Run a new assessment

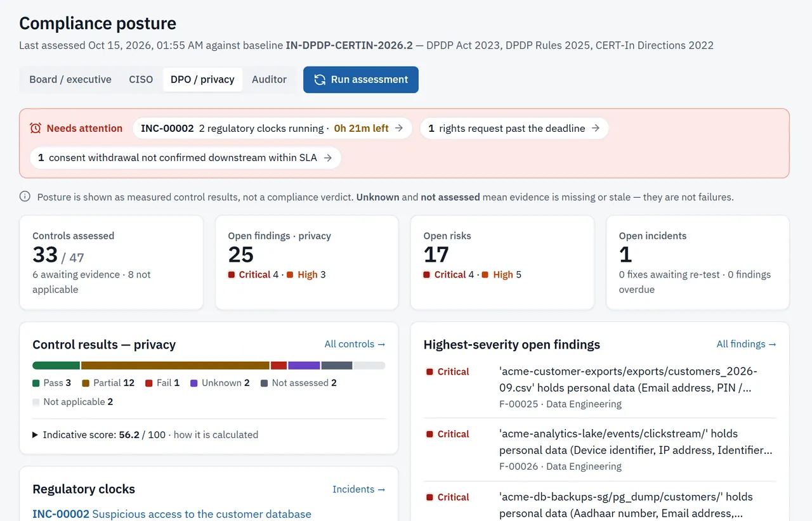(x=361, y=80)
